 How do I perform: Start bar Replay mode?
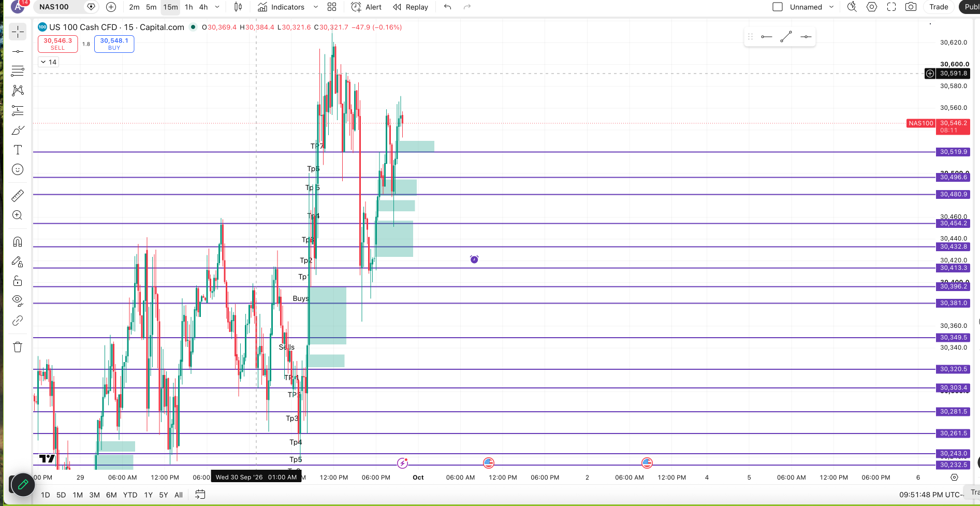(x=411, y=7)
